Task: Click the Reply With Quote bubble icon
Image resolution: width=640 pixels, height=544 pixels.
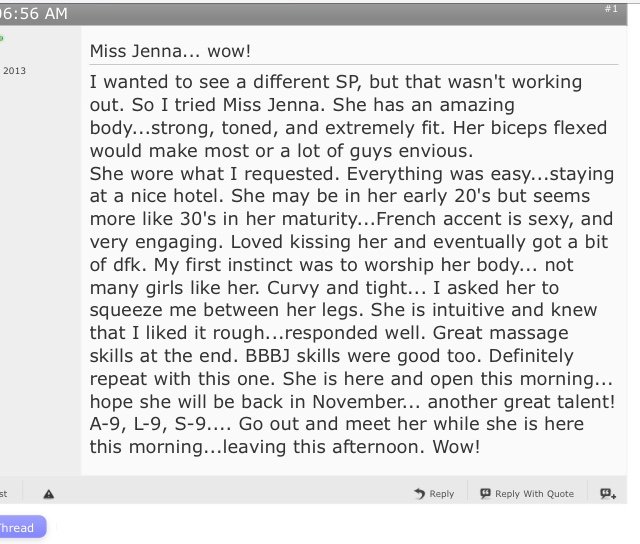Action: 485,493
